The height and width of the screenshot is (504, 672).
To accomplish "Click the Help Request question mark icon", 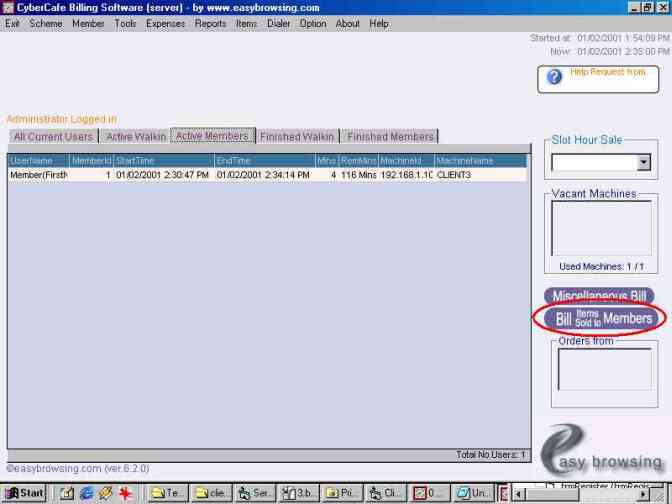I will tap(555, 77).
